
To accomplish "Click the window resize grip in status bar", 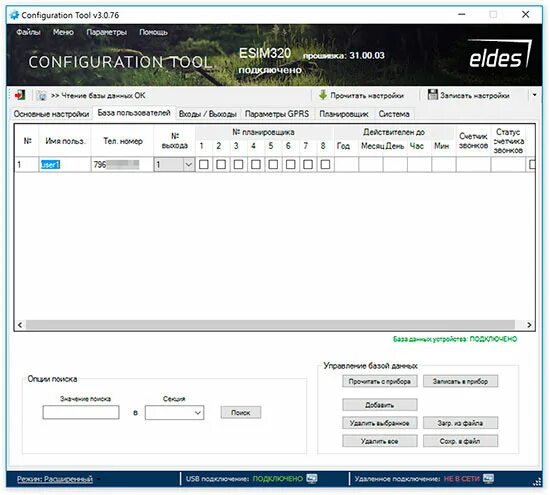I will pyautogui.click(x=537, y=482).
